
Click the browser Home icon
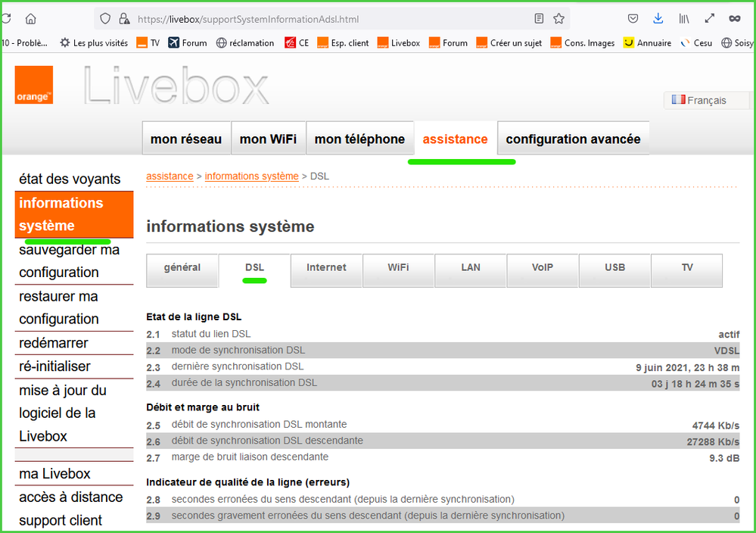(x=31, y=19)
